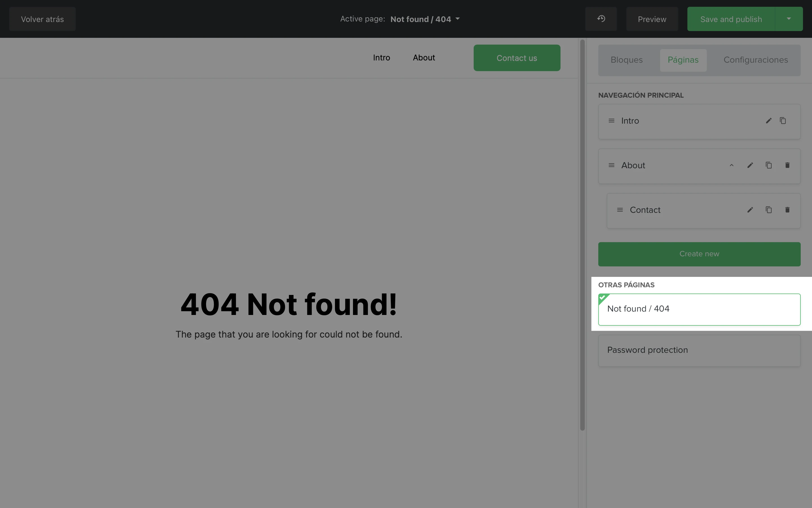Click the Volver atrás button
Screen dimensions: 812x508
point(42,19)
